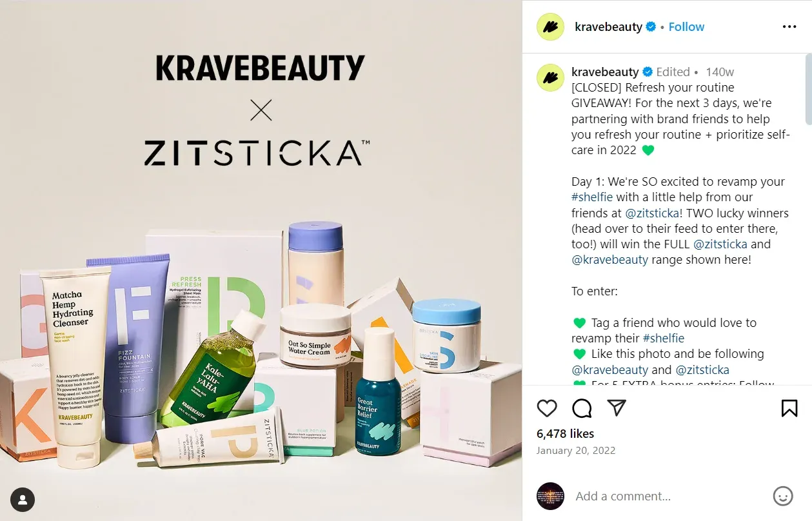Click the January 20, 2022 date
The height and width of the screenshot is (521, 812).
click(576, 451)
